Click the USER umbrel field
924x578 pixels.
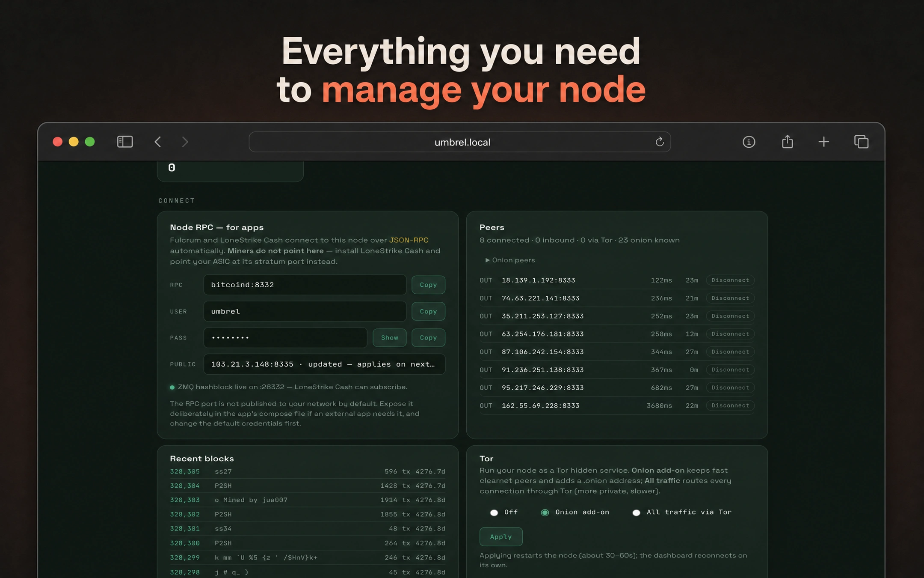click(305, 311)
